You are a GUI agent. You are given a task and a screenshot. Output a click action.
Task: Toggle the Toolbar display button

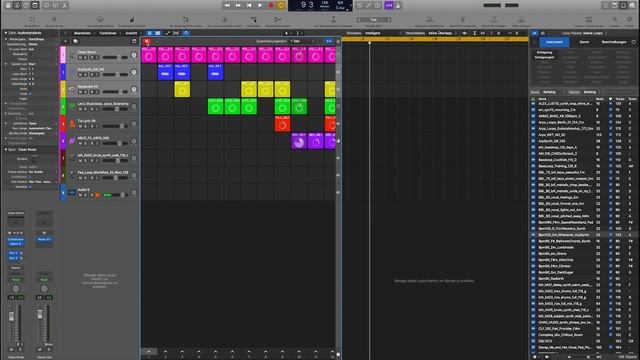tap(35, 5)
